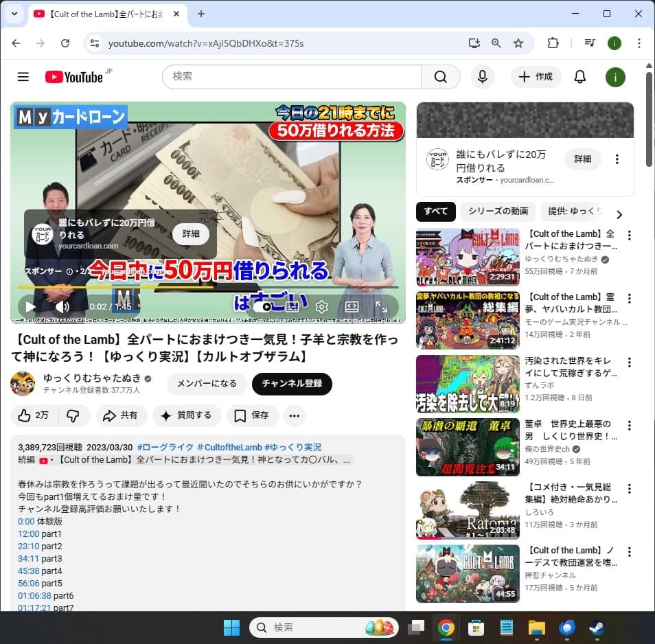Dislike the video with thumbs down
The image size is (655, 644).
coord(73,415)
